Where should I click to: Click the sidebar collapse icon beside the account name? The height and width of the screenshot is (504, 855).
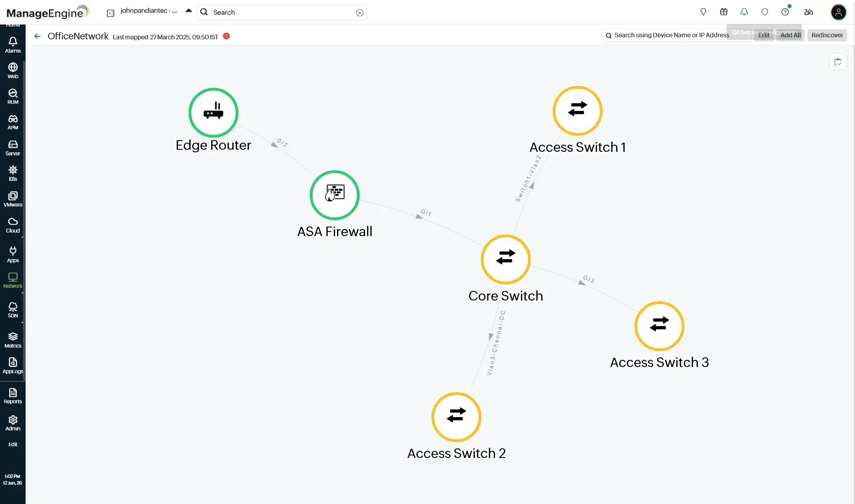(x=110, y=13)
